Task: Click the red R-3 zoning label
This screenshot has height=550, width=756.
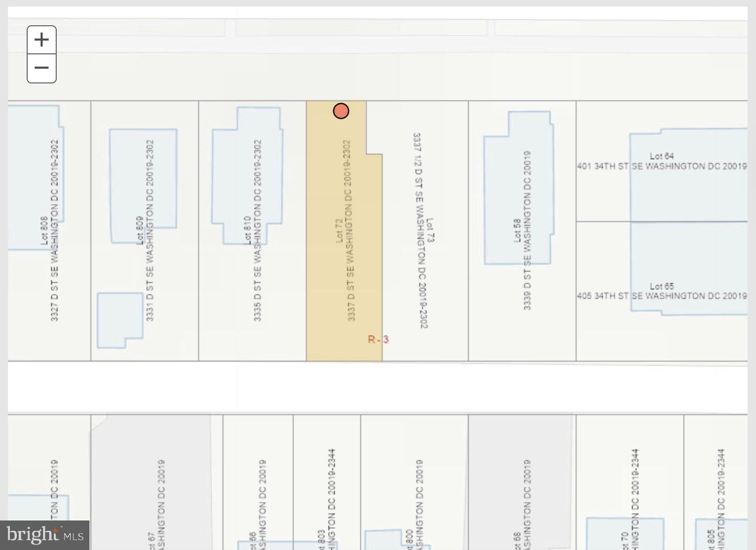Action: 378,340
